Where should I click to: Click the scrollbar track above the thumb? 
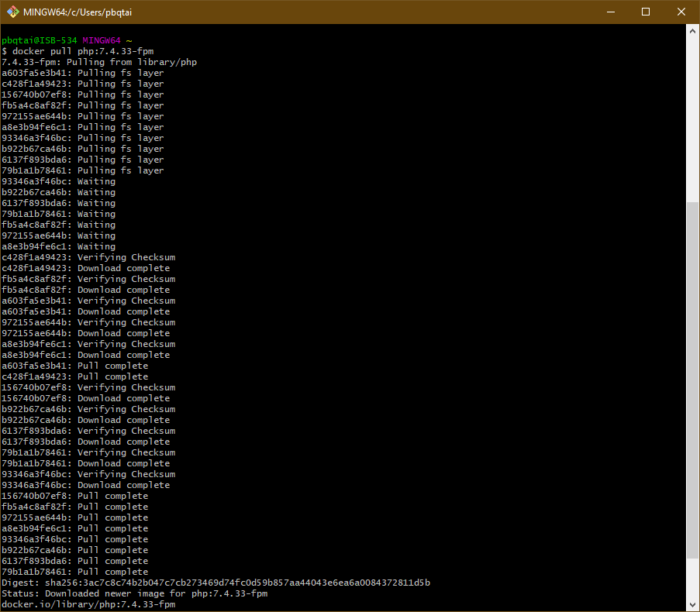692,116
